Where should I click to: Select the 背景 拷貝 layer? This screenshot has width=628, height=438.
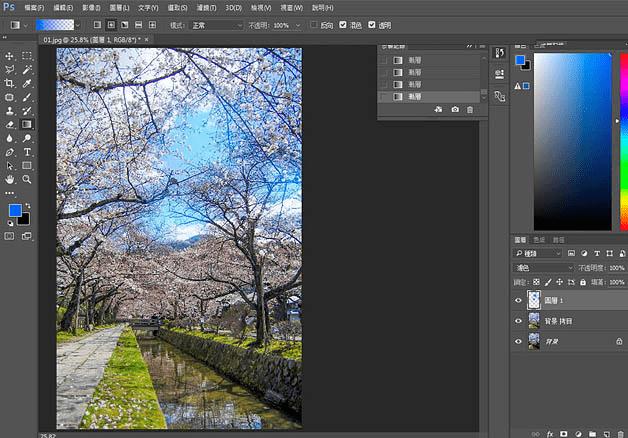tap(565, 320)
